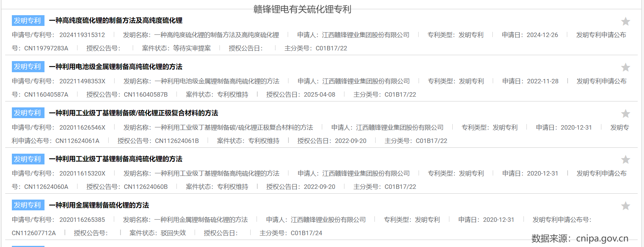Click publication number CN112624060A
This screenshot has width=644, height=247.
[x=46, y=187]
